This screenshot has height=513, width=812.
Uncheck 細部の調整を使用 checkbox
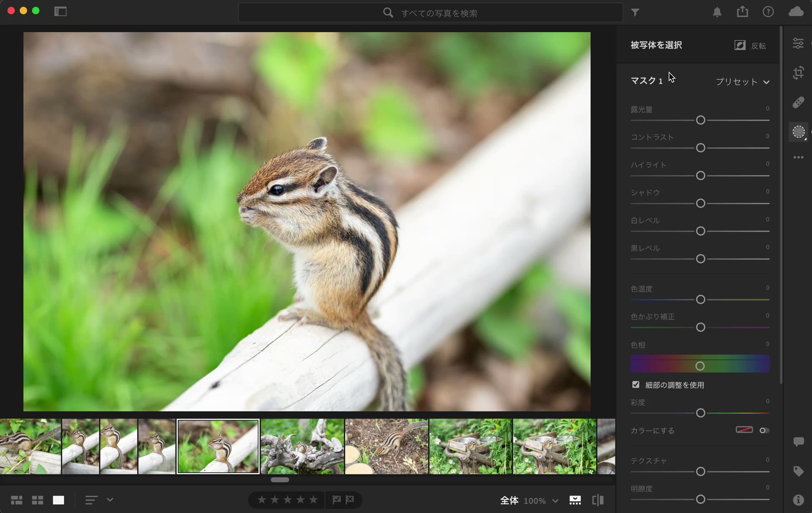coord(636,384)
